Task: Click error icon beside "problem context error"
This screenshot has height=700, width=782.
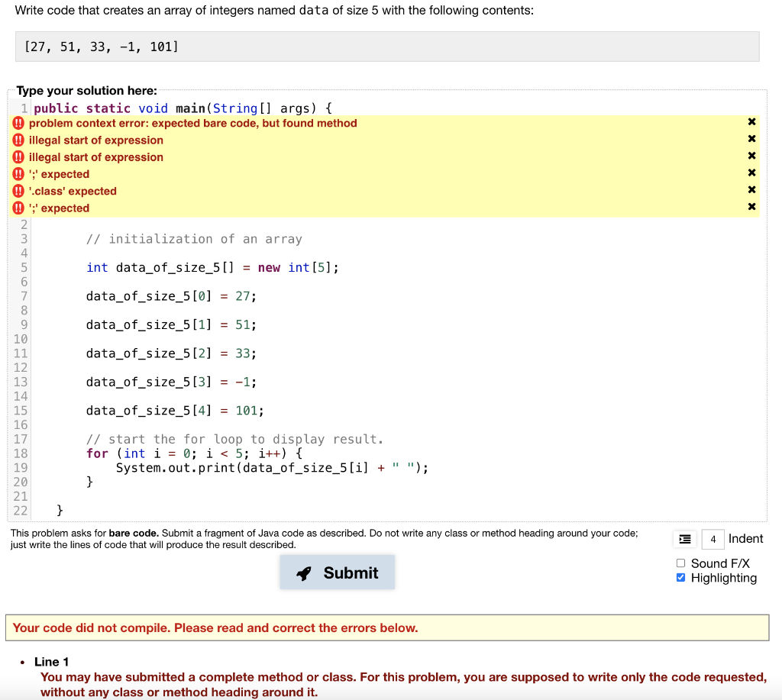Action: (x=18, y=122)
